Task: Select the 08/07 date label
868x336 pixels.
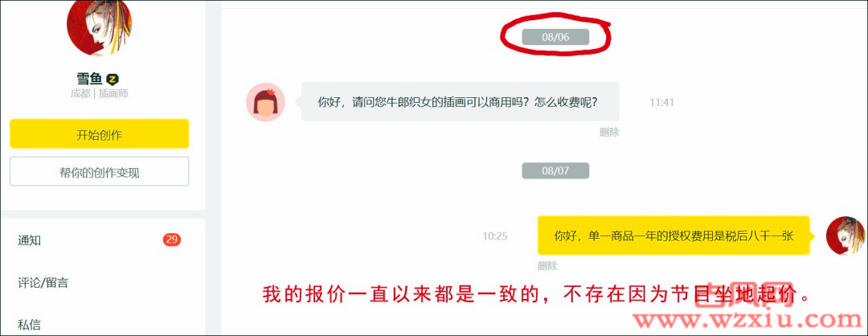Action: point(555,171)
